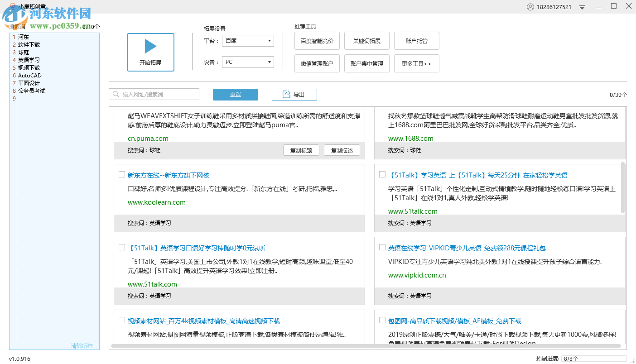
Task: Check the 新东方在线 result checkbox
Action: click(x=121, y=174)
